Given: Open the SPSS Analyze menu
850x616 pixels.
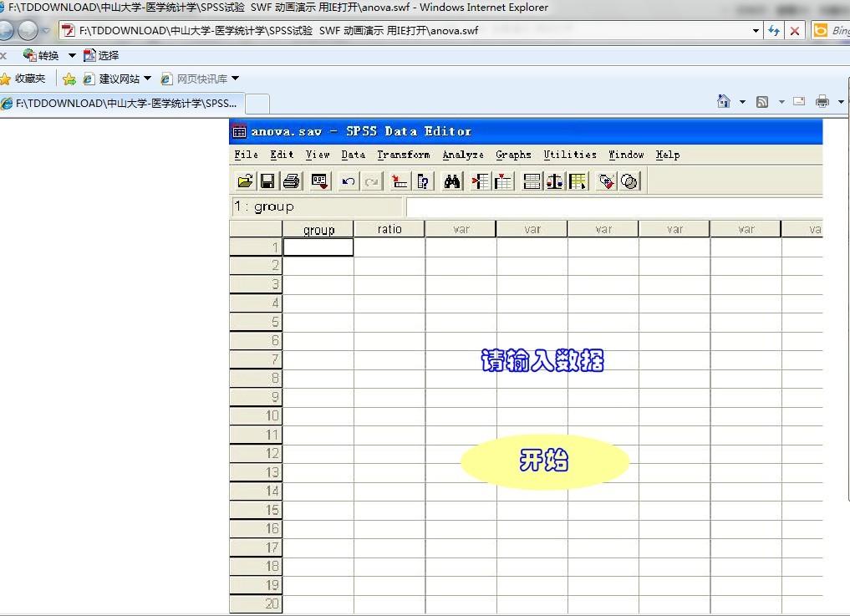Looking at the screenshot, I should coord(463,155).
